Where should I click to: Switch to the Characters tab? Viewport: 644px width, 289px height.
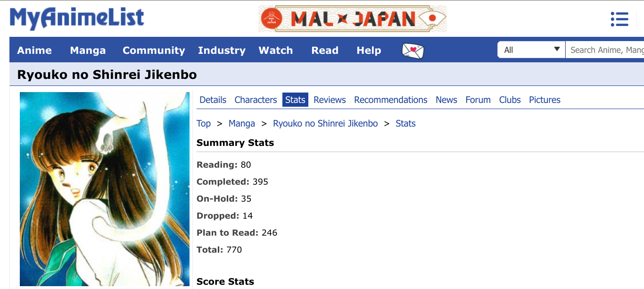(x=256, y=100)
